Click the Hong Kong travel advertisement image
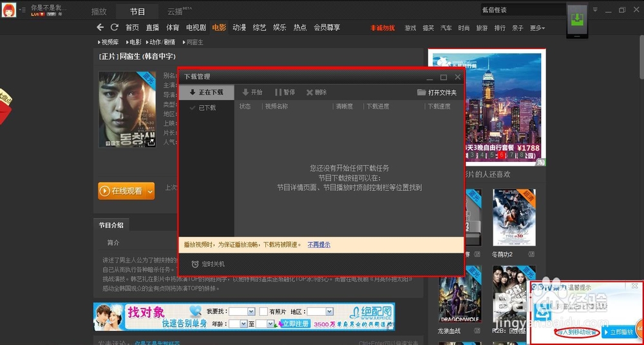 point(487,108)
